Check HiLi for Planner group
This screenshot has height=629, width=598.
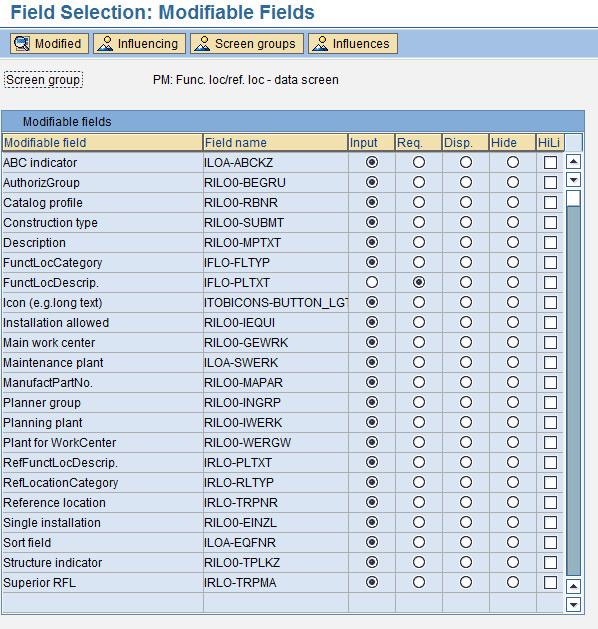(550, 402)
